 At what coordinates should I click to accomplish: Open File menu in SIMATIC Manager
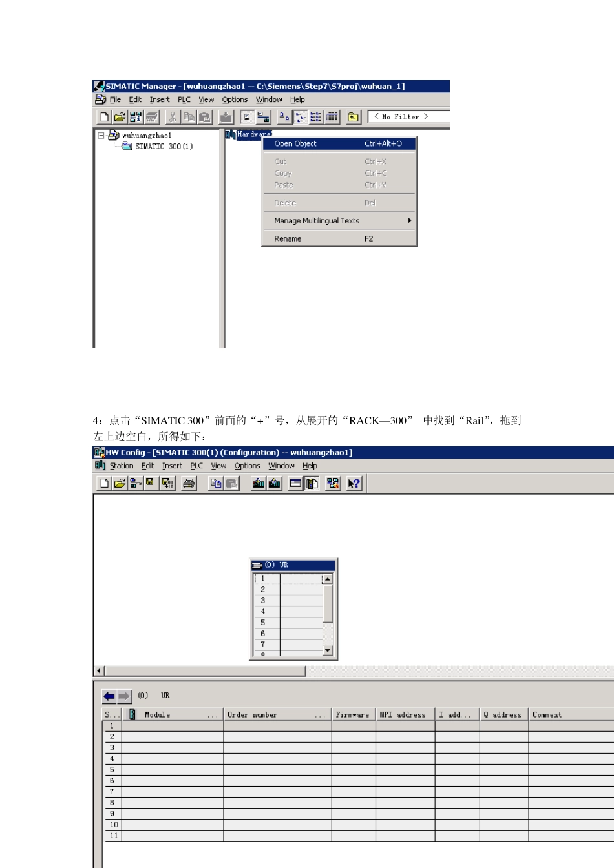115,99
